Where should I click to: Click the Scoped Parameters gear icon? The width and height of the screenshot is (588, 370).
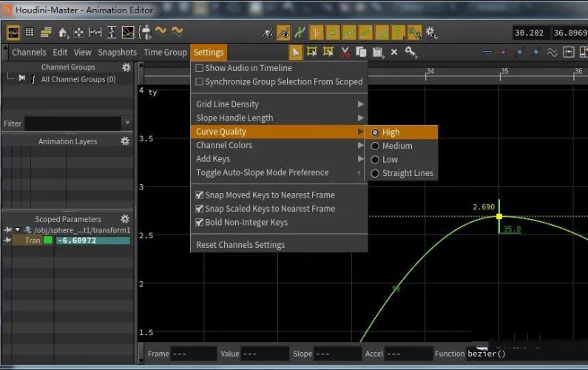(125, 219)
